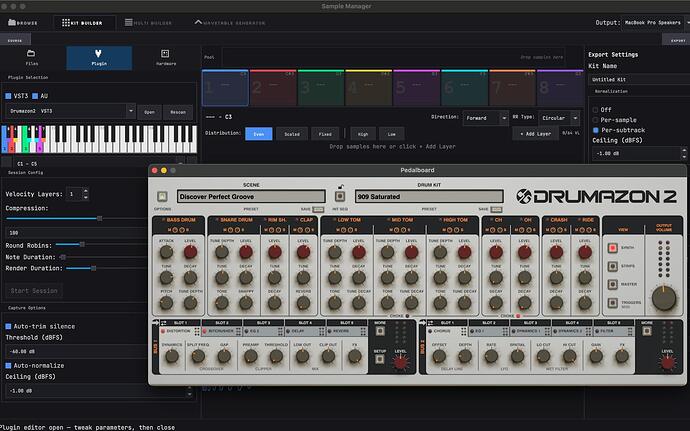Viewport: 690px width, 431px height.
Task: Switch to the Wavetable Generator tab
Action: pos(230,22)
